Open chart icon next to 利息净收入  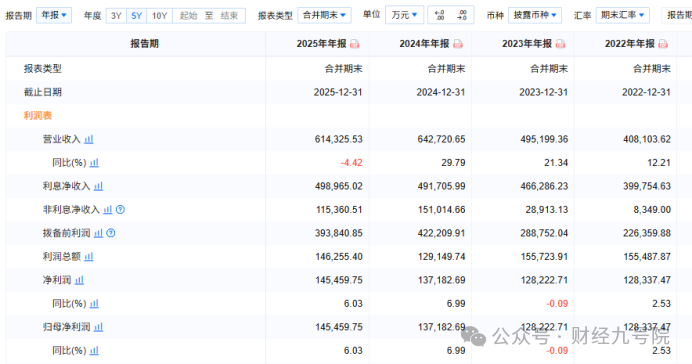click(98, 186)
